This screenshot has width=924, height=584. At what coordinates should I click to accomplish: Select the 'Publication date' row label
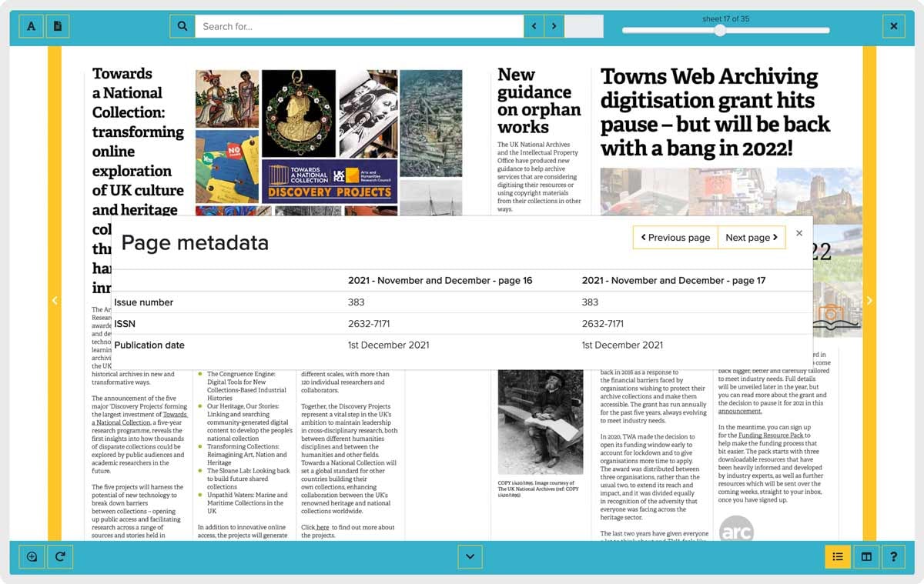coord(149,345)
